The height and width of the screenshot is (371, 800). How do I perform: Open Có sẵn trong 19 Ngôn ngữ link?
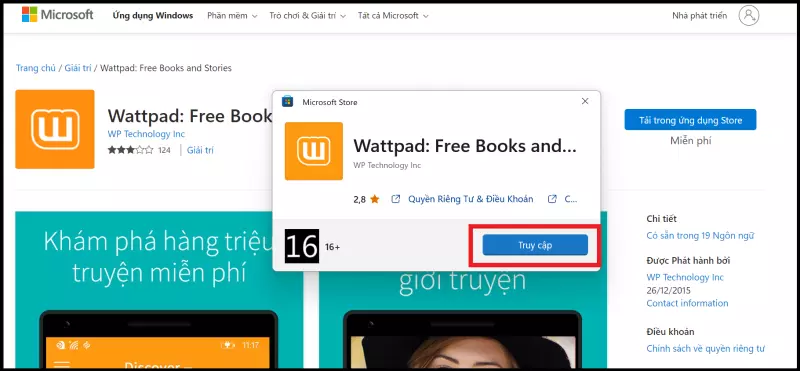pos(700,236)
